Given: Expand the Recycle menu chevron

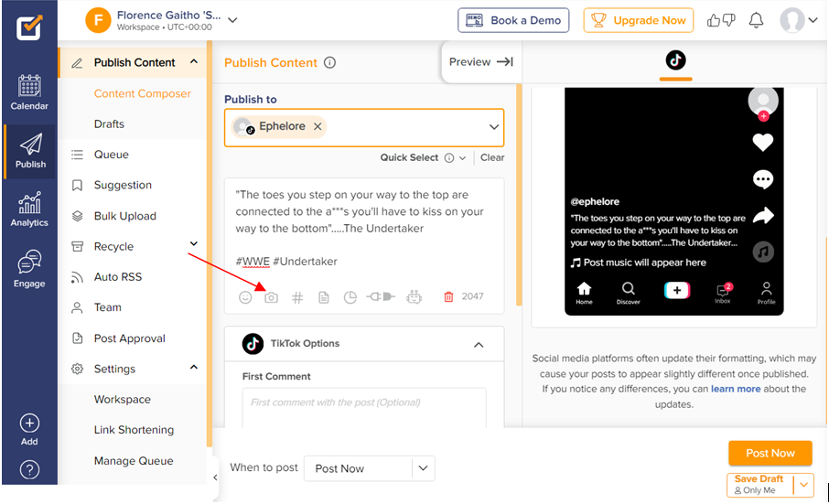Looking at the screenshot, I should pyautogui.click(x=194, y=244).
